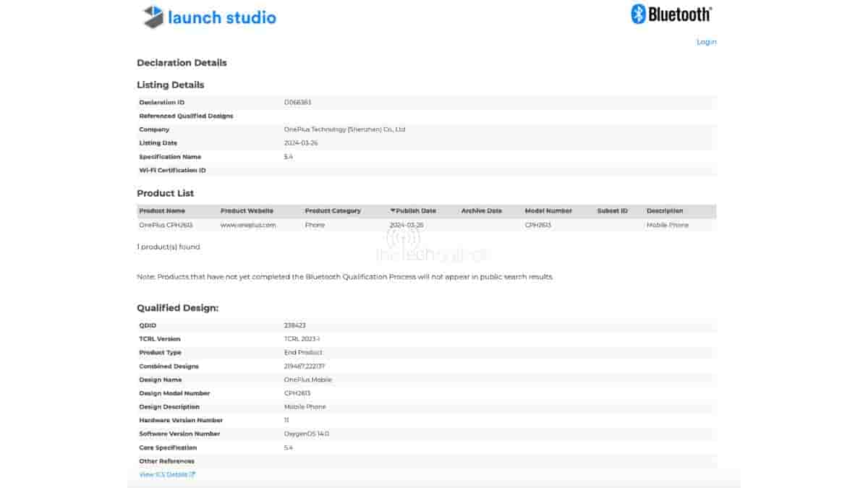Image resolution: width=868 pixels, height=488 pixels.
Task: Sort using the Subset ID column
Action: point(610,210)
